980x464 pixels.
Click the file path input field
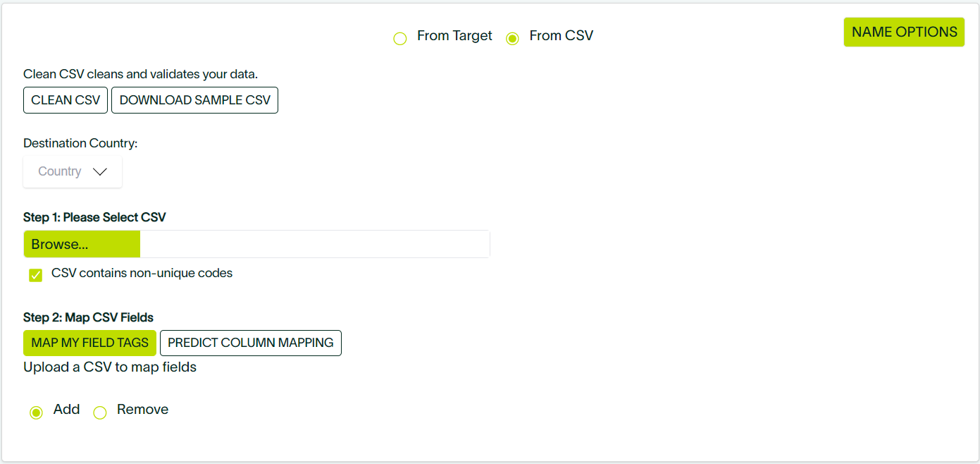coord(314,243)
